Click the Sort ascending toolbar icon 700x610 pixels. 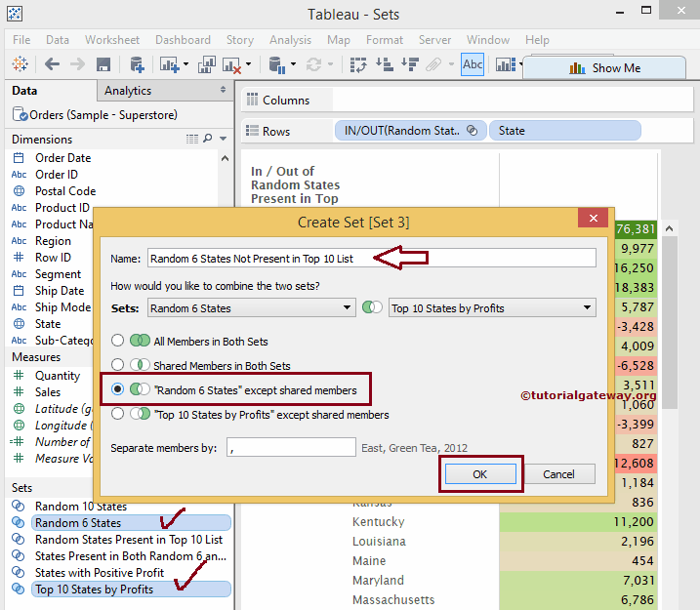384,64
